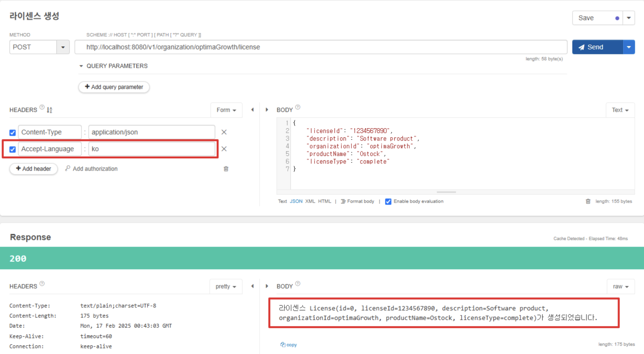Viewport: 644px width, 354px height.
Task: Switch the body format to XML
Action: (310, 201)
